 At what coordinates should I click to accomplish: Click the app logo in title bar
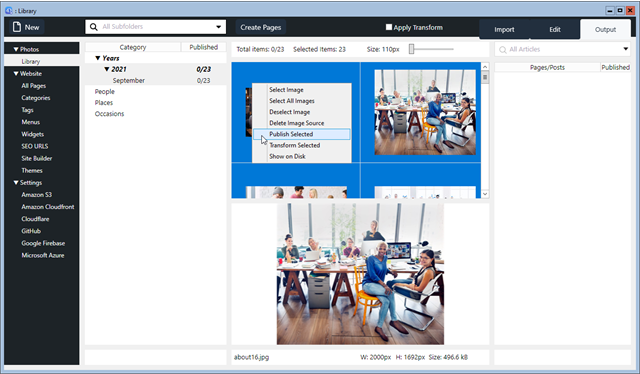pos(9,11)
